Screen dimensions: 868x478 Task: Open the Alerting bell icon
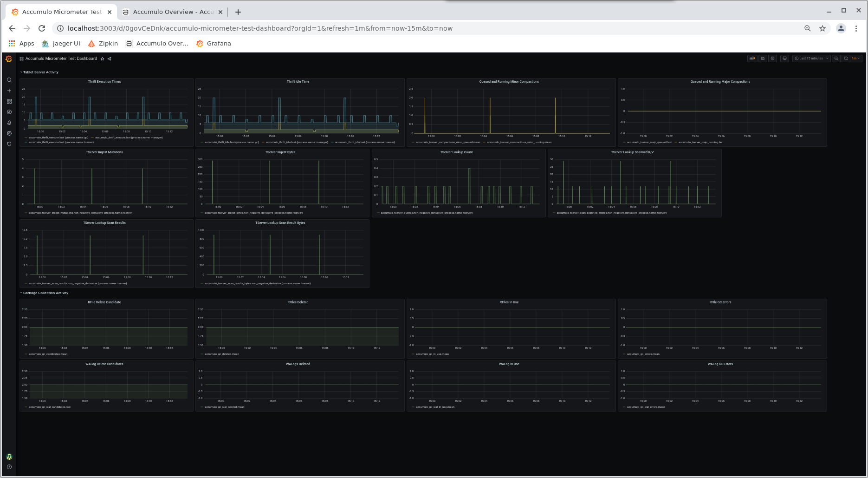tap(9, 123)
